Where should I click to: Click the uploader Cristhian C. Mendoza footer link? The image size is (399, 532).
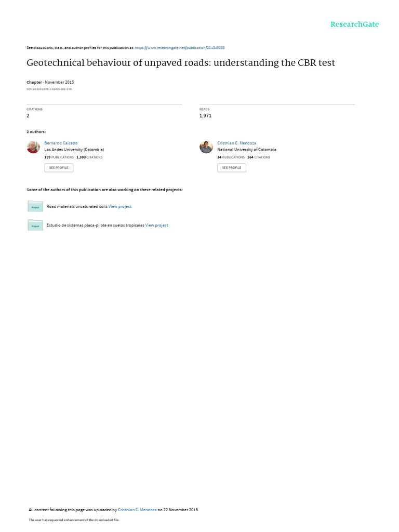click(137, 510)
